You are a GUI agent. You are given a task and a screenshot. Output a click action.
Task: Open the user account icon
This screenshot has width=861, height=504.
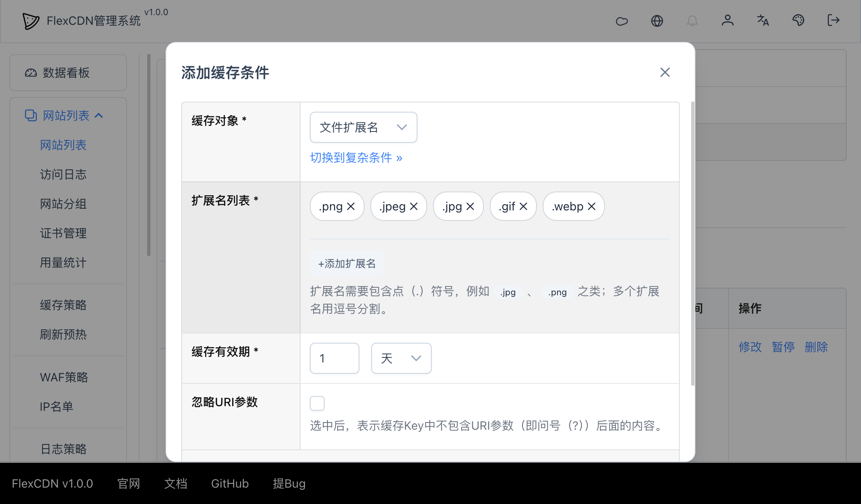coord(728,21)
